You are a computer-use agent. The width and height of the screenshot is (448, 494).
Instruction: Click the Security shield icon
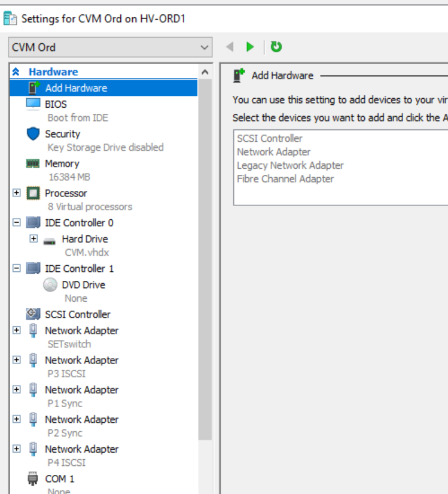click(x=33, y=134)
